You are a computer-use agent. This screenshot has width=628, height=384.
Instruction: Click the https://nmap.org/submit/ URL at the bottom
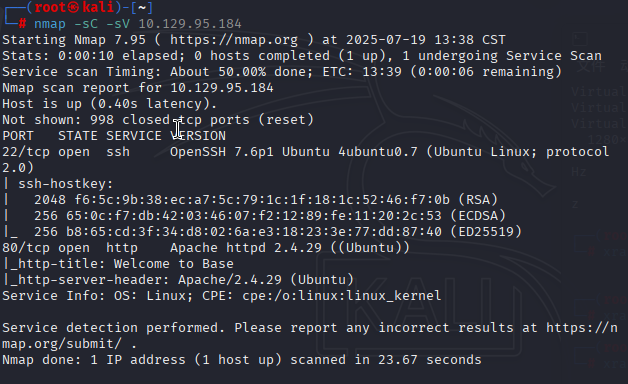pyautogui.click(x=310, y=336)
